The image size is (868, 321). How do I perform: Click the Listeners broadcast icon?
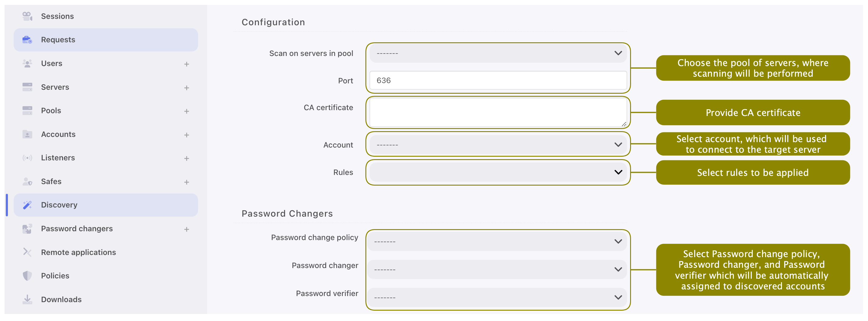[27, 158]
